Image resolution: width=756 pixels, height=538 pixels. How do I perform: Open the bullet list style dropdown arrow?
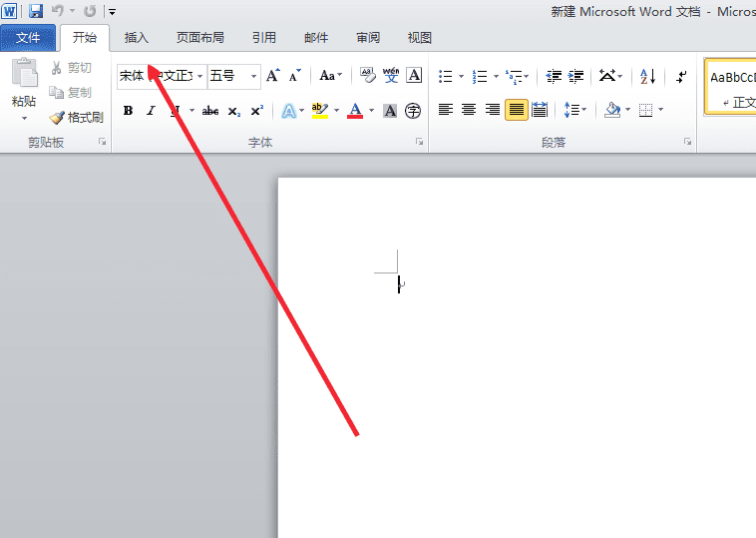coord(461,76)
